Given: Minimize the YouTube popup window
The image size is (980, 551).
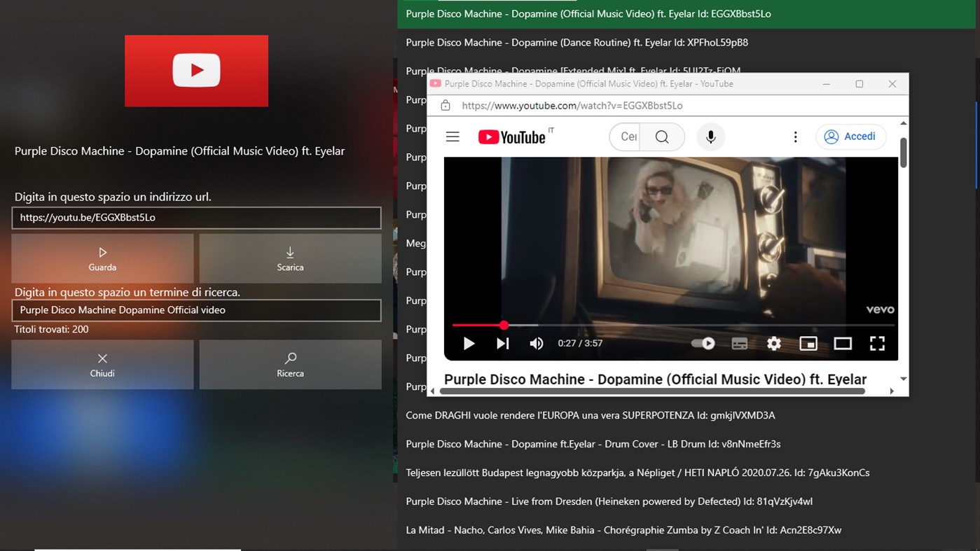Looking at the screenshot, I should 827,84.
